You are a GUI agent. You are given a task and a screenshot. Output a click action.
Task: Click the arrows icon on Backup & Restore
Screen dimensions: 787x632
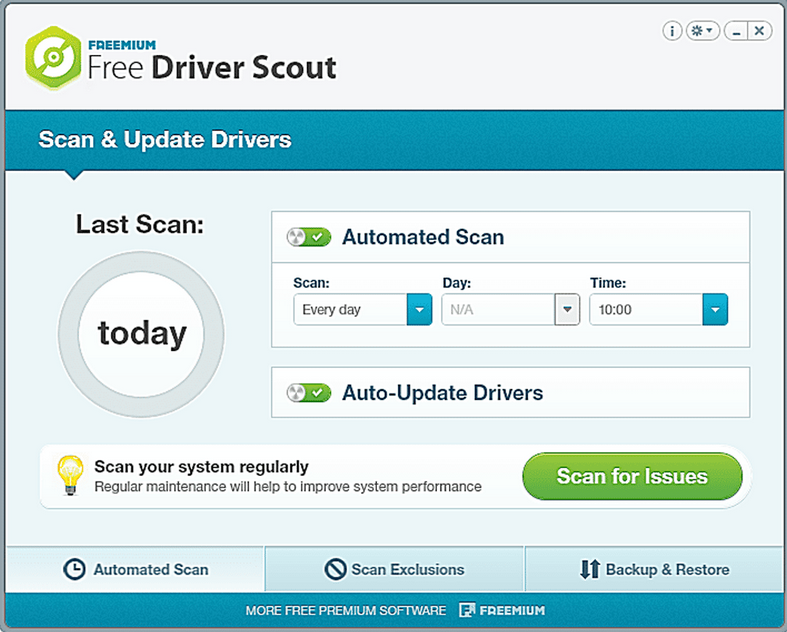[590, 569]
